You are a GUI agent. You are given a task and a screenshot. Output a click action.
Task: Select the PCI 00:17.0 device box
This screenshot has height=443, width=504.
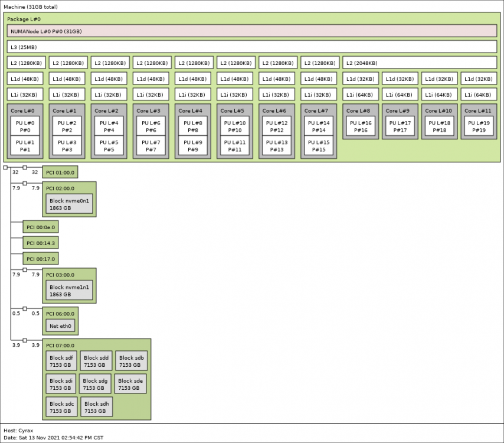pos(41,259)
